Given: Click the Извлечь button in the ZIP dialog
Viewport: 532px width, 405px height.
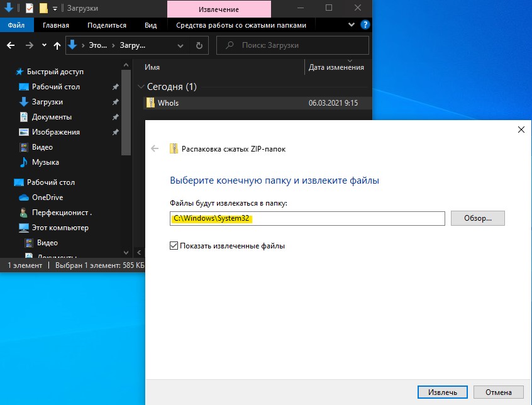Looking at the screenshot, I should pyautogui.click(x=443, y=392).
